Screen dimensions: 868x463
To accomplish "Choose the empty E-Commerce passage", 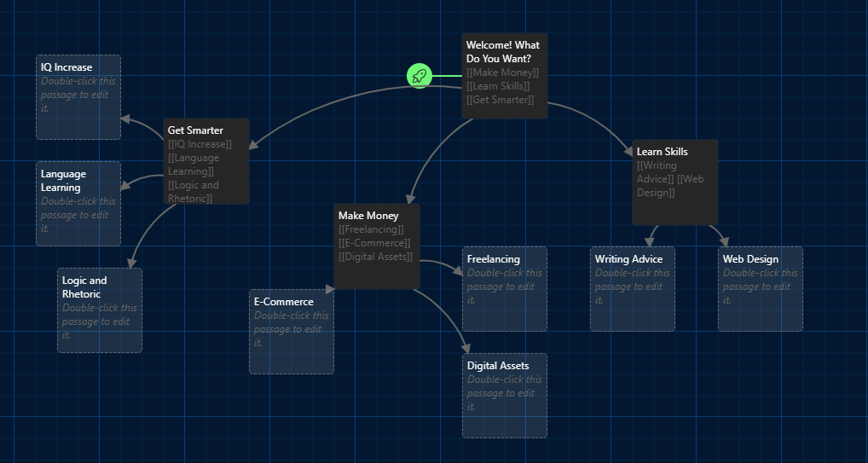I will 291,332.
